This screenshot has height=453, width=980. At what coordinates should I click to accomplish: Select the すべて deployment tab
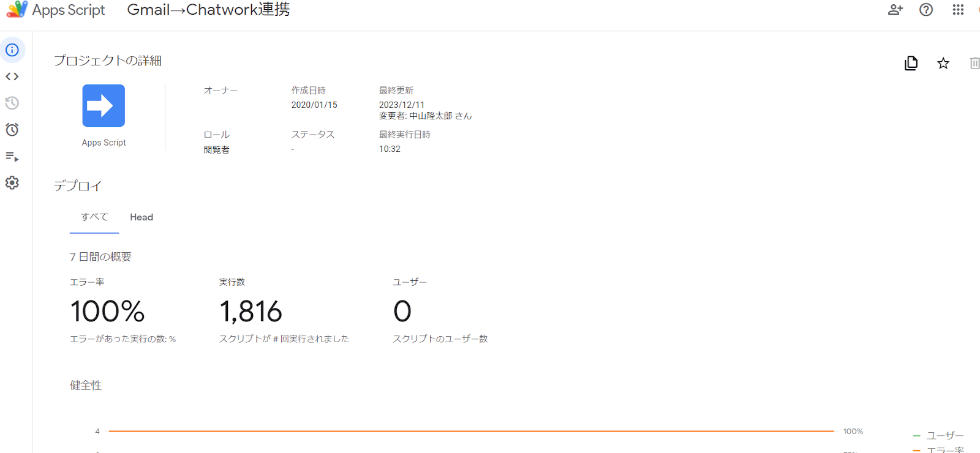coord(94,217)
